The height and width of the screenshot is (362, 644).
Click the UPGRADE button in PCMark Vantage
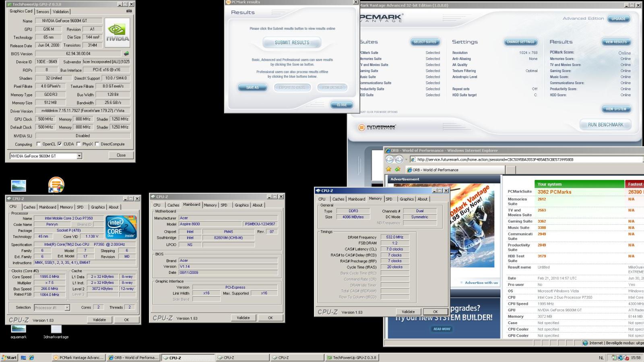(619, 19)
